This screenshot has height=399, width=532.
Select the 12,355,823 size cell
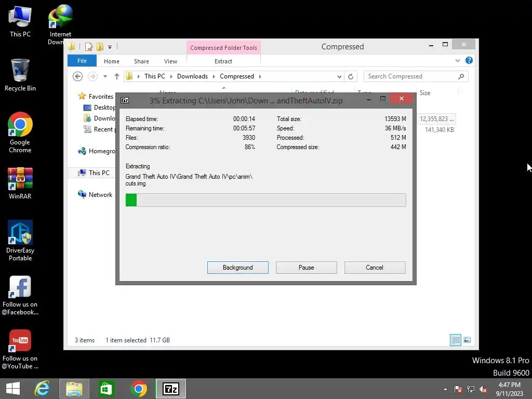[436, 119]
